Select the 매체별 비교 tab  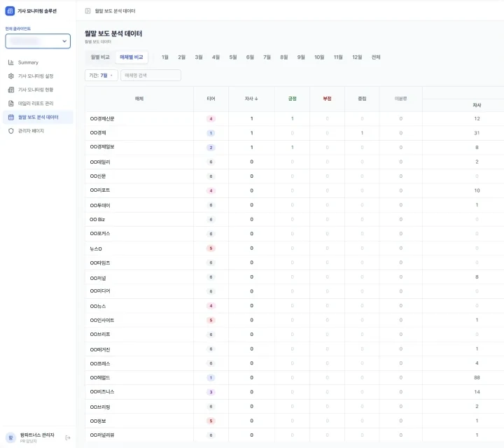[x=132, y=57]
